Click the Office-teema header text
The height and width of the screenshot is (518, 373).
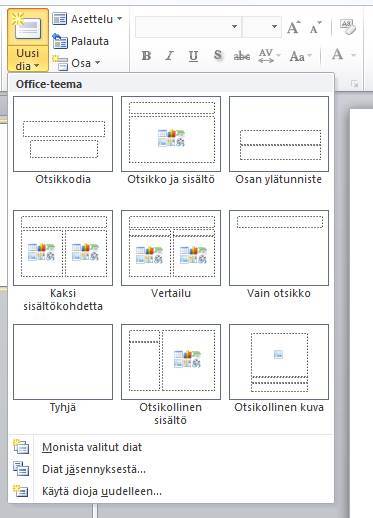click(x=49, y=84)
